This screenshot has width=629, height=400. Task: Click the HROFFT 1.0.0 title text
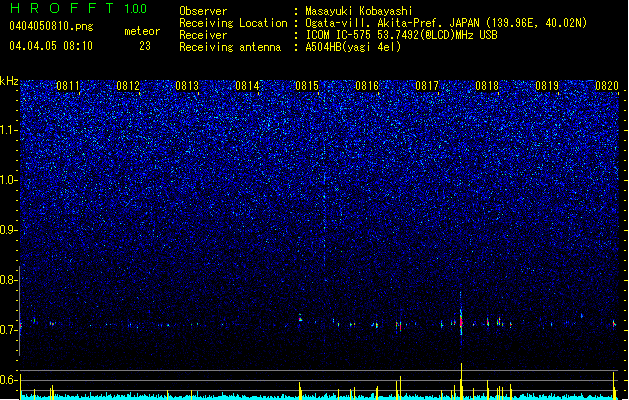[x=78, y=8]
